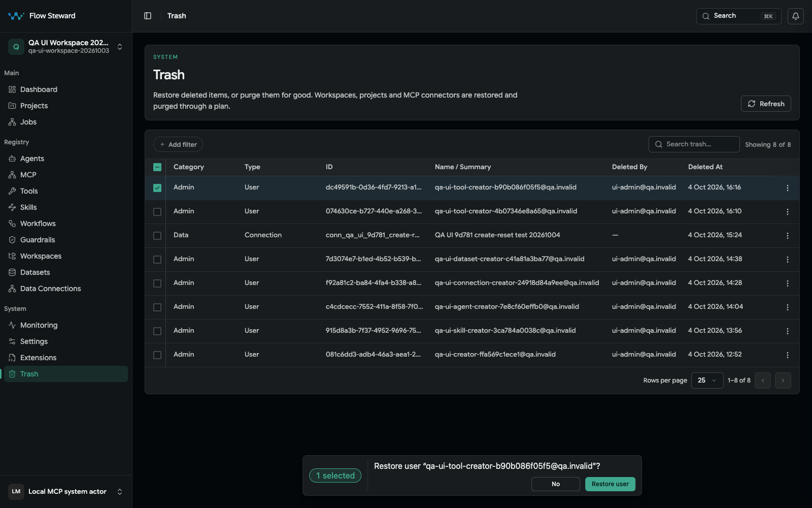Check the qa-ui-agent-creator row checkbox

157,307
